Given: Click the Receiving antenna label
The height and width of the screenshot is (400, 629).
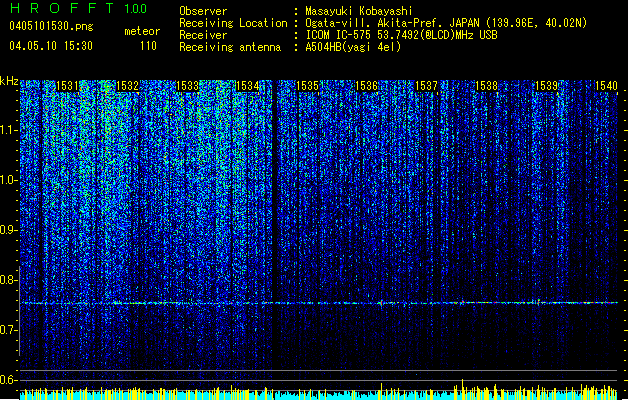Looking at the screenshot, I should tap(230, 47).
